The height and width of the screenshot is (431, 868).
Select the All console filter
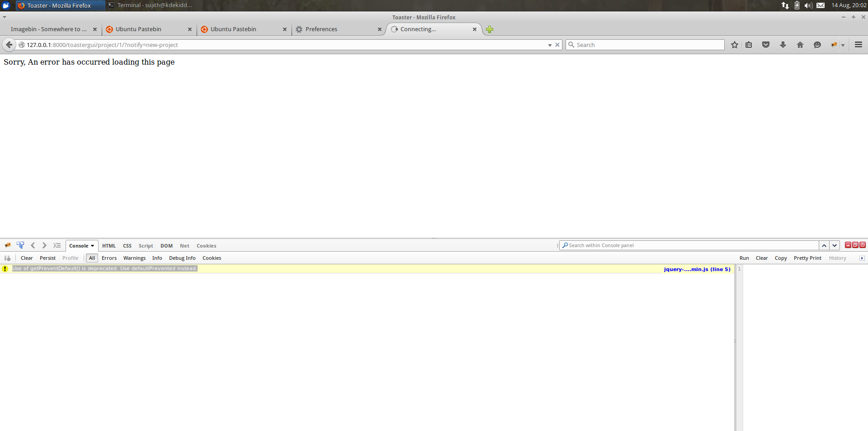tap(92, 258)
